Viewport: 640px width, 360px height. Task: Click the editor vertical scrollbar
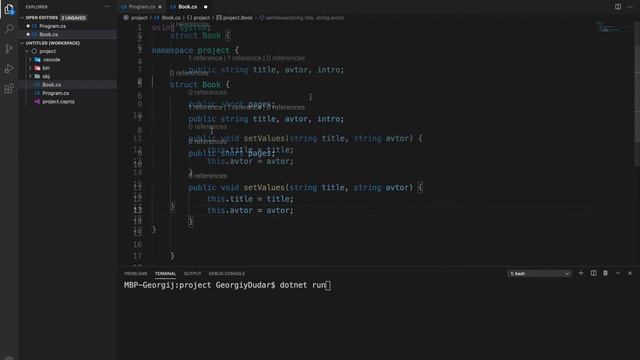[637, 94]
